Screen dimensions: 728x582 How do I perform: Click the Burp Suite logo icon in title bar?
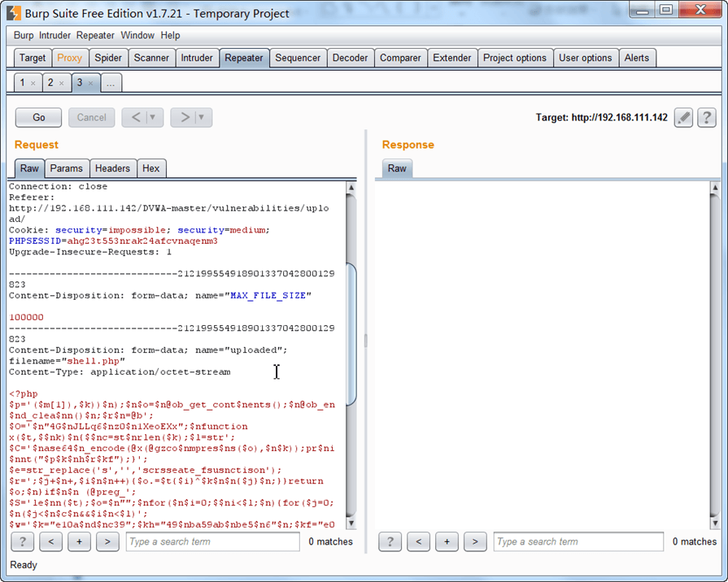(x=14, y=13)
